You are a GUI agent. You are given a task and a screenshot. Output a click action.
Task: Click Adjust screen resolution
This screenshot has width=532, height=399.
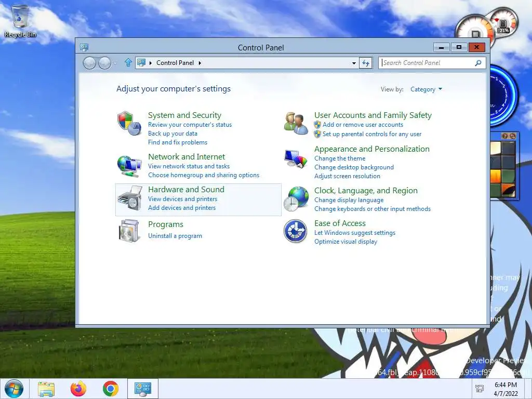click(347, 176)
